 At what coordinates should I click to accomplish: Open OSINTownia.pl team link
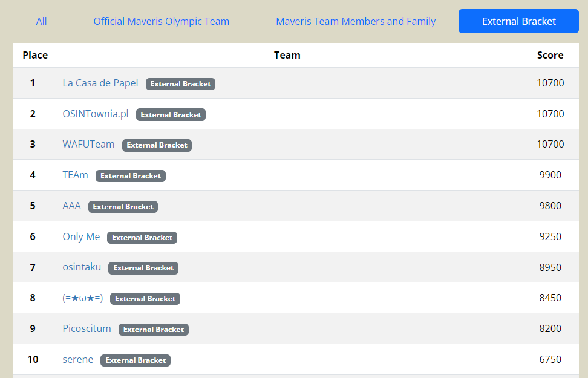click(x=95, y=114)
